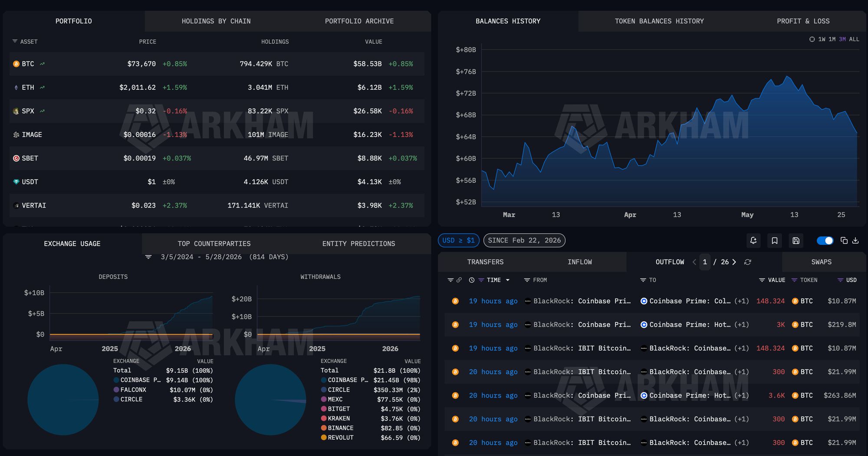Open the ASSET column filter
868x456 pixels.
click(x=15, y=41)
